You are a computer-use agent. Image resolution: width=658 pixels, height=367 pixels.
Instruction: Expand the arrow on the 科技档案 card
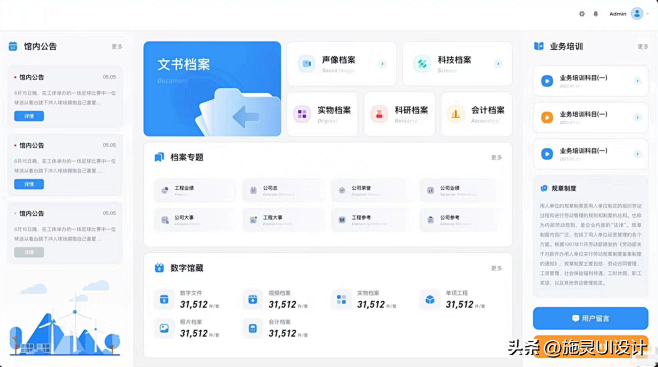pos(498,64)
